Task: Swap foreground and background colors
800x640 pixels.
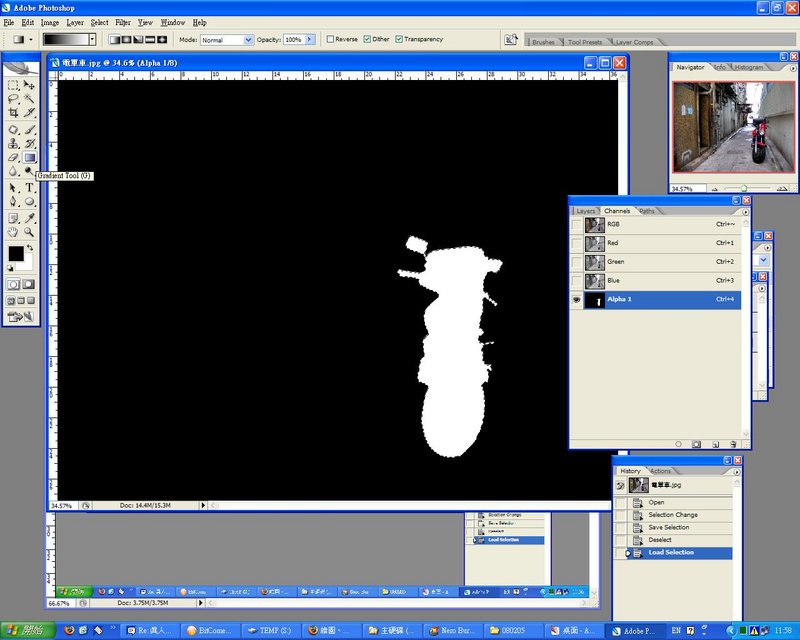Action: click(x=30, y=248)
